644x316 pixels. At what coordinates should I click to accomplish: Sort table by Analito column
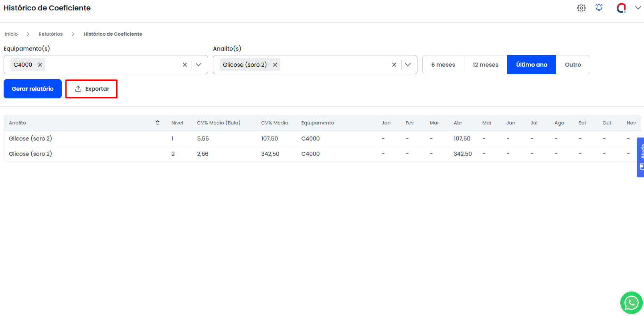pyautogui.click(x=158, y=123)
